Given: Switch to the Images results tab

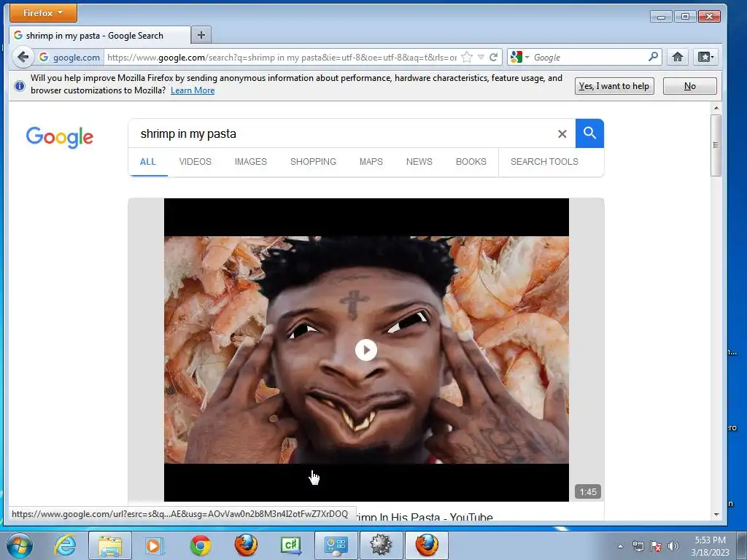Looking at the screenshot, I should click(251, 162).
